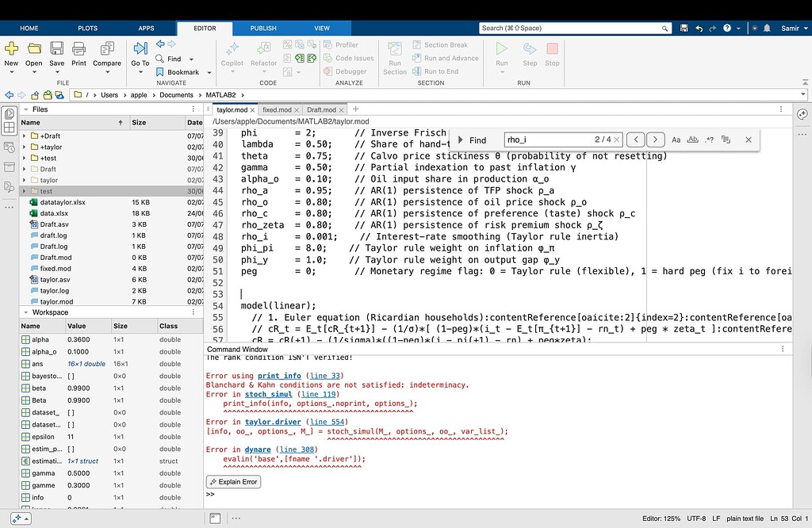Switch to the APPS tab

[x=146, y=28]
